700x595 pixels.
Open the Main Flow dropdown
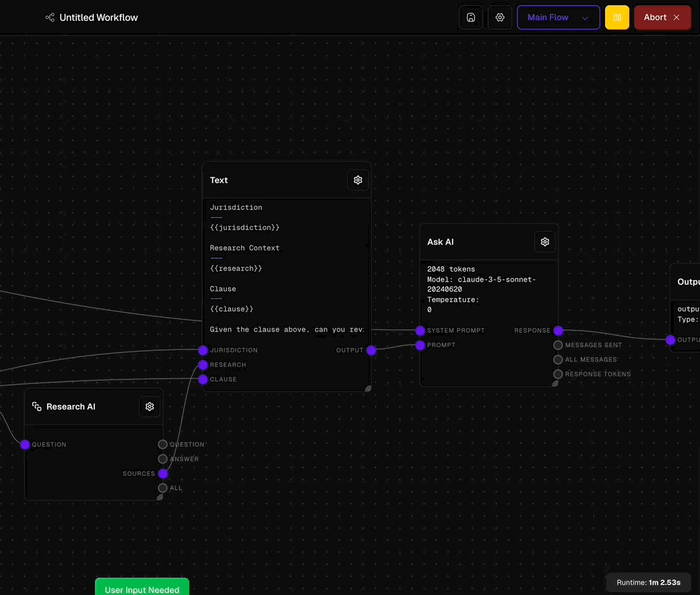point(558,17)
